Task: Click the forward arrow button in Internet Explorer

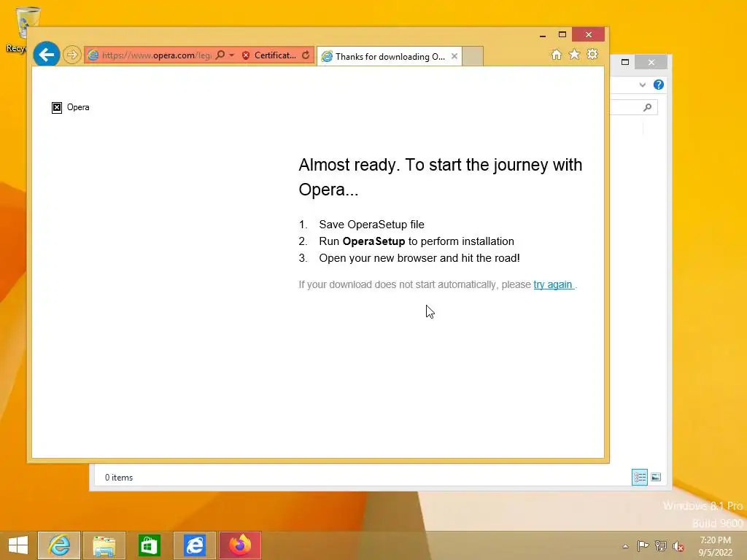Action: pos(72,55)
